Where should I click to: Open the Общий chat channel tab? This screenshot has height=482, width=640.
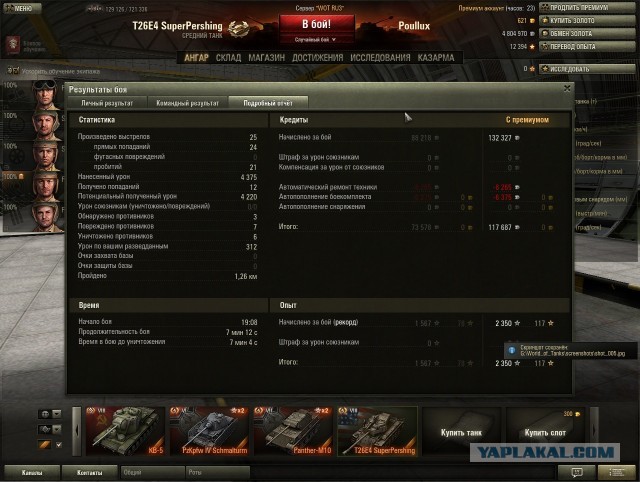pos(153,473)
